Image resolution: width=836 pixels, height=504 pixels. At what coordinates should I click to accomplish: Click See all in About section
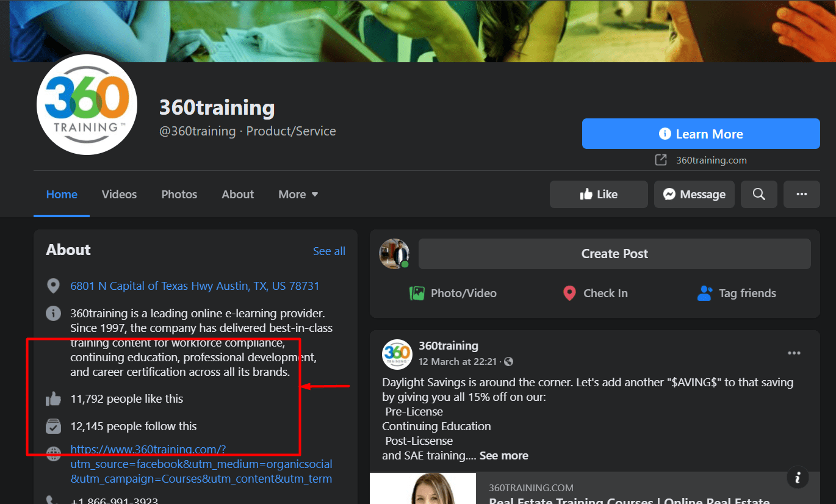[329, 251]
